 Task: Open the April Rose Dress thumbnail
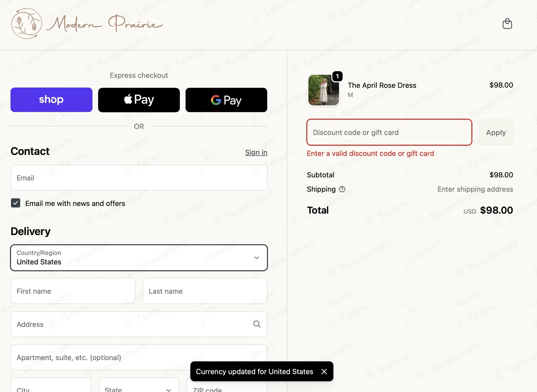(324, 90)
